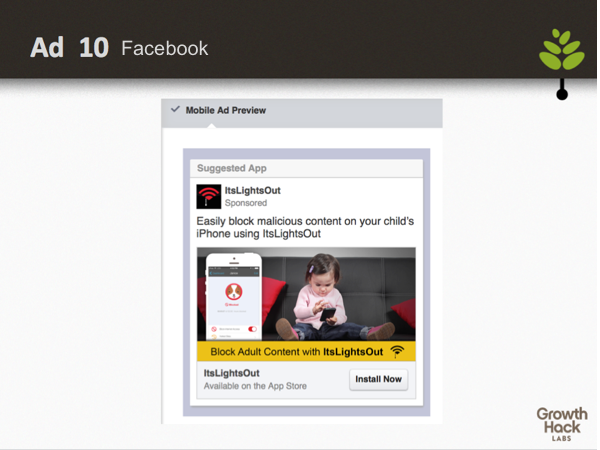Click the dog face icon on phone screen
The height and width of the screenshot is (450, 600).
pyautogui.click(x=234, y=292)
